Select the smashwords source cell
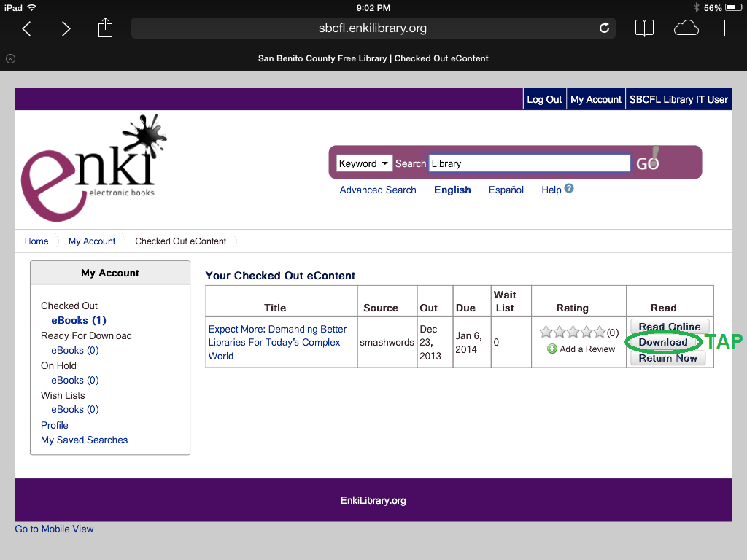This screenshot has width=747, height=560. tap(387, 343)
